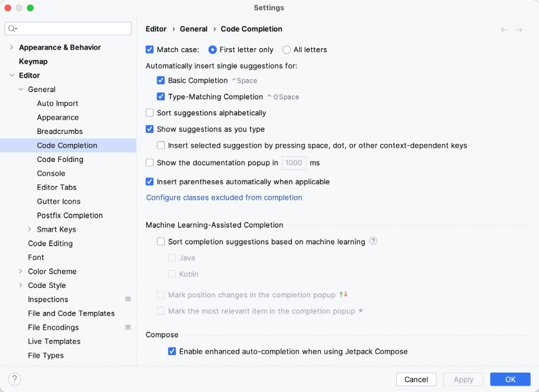Click General in the breadcrumb path
The image size is (539, 392).
tap(194, 29)
